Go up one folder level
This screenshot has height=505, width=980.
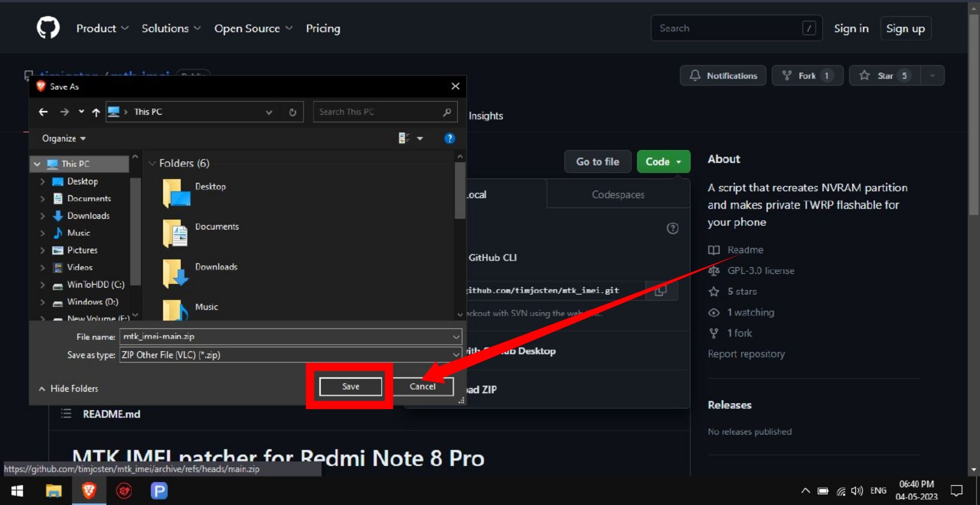coord(96,112)
